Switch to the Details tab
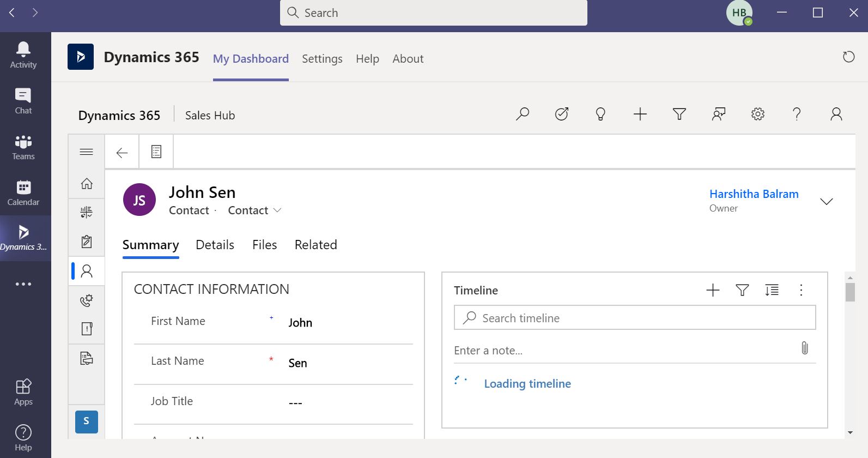 click(215, 245)
